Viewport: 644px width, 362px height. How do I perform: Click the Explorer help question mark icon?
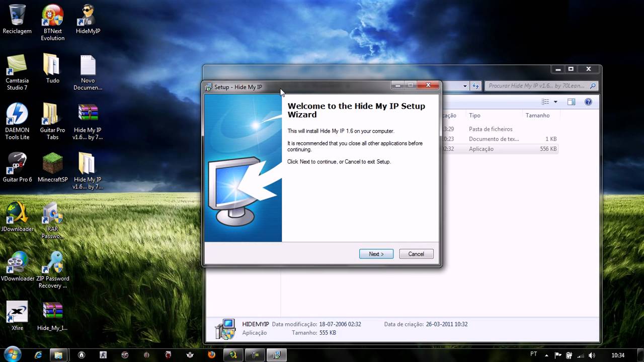588,102
